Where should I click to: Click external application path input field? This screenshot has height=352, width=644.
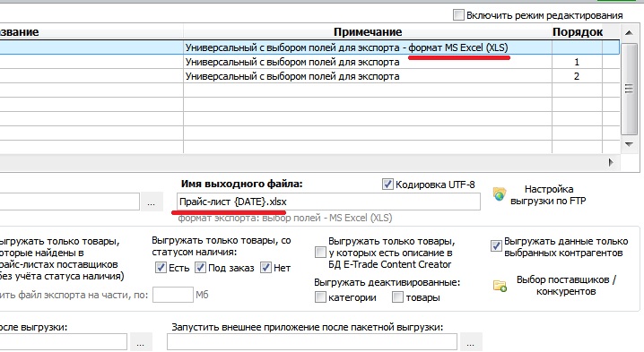pos(312,342)
